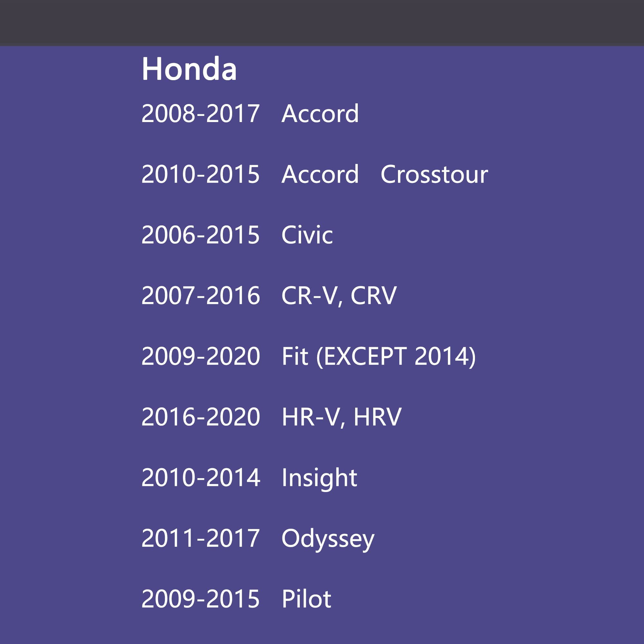Select the 2006-2015 year range text
Viewport: 644px width, 644px height.
click(200, 235)
